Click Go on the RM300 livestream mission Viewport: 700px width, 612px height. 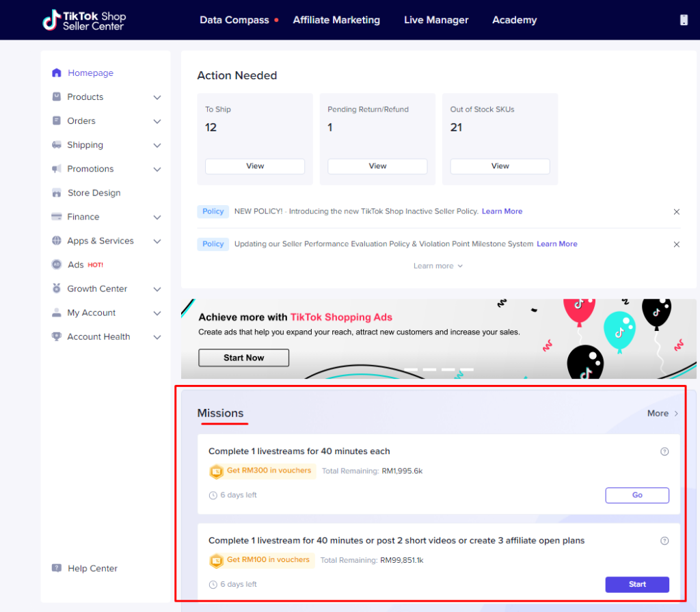click(637, 495)
